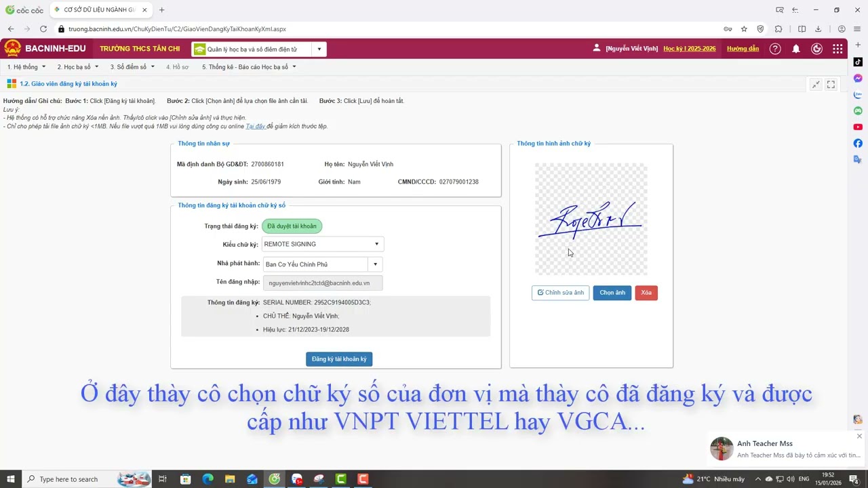
Task: Open the browser account profile icon
Action: 842,29
